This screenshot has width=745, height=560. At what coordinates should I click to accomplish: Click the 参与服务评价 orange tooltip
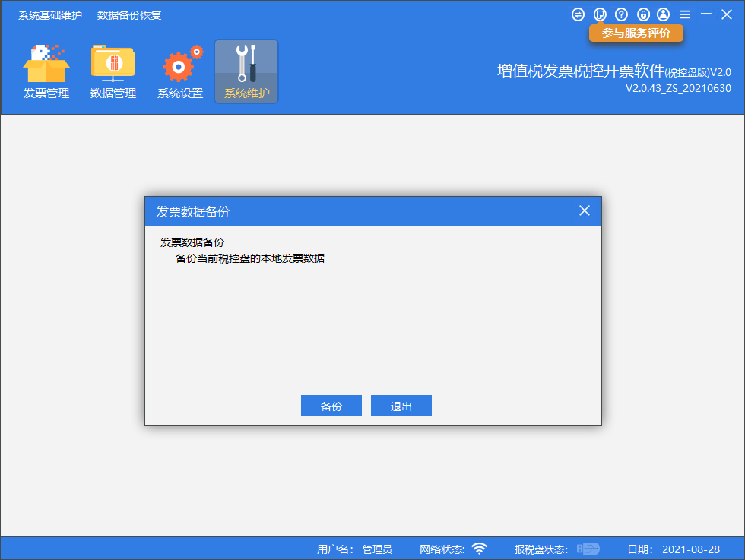click(x=636, y=33)
